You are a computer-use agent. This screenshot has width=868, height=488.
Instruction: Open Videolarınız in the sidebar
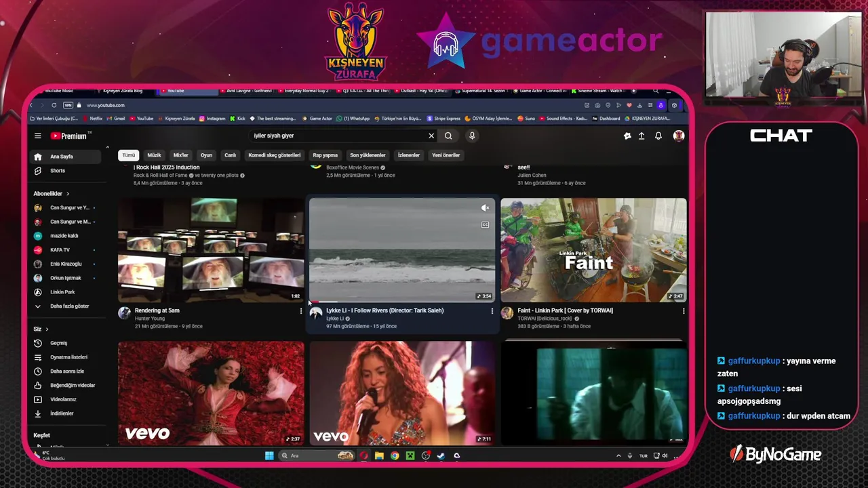[x=64, y=399]
